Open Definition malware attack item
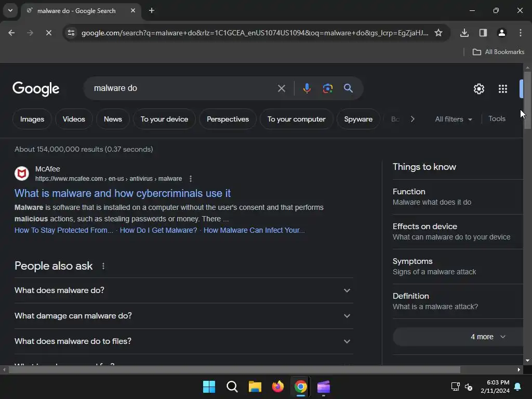This screenshot has height=399, width=532. coord(458,301)
